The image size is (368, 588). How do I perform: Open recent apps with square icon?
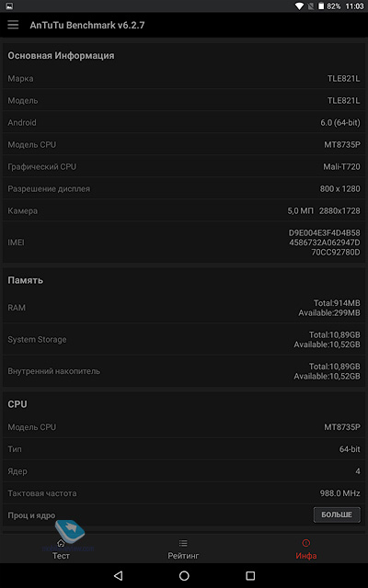tap(250, 576)
